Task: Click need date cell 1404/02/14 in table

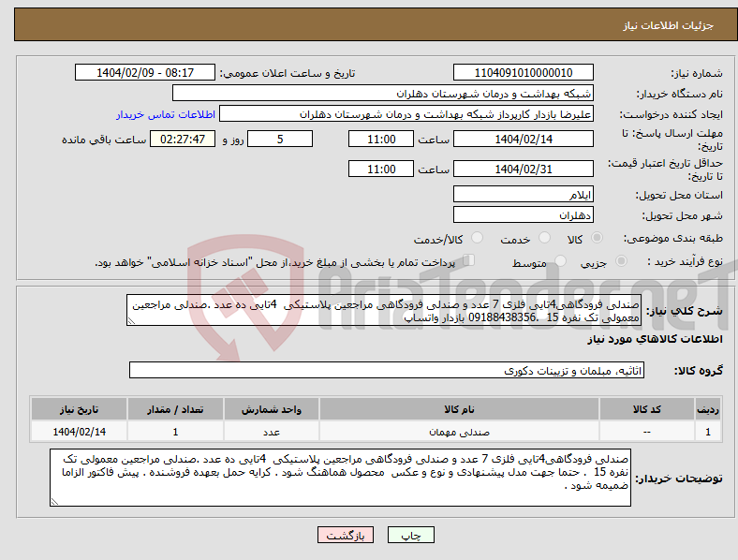Action: [x=79, y=432]
